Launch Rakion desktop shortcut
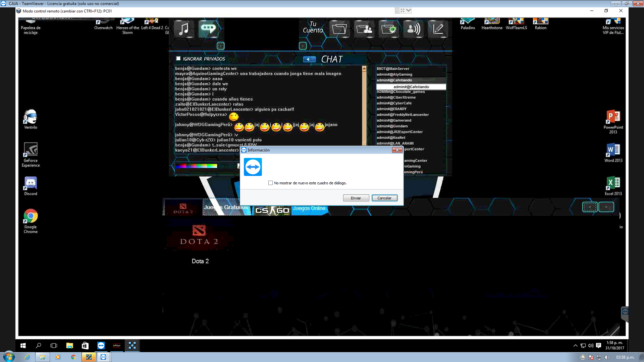Screen dimensions: 644x362 point(540,24)
